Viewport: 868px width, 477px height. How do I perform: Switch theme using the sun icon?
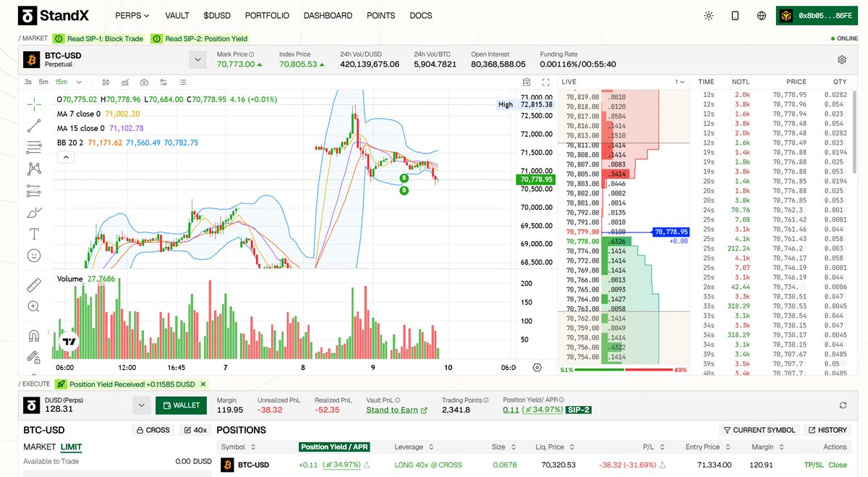(708, 15)
